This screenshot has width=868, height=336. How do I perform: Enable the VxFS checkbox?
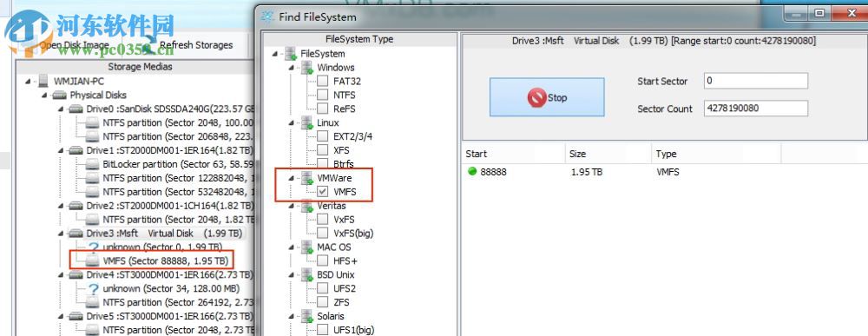click(322, 219)
